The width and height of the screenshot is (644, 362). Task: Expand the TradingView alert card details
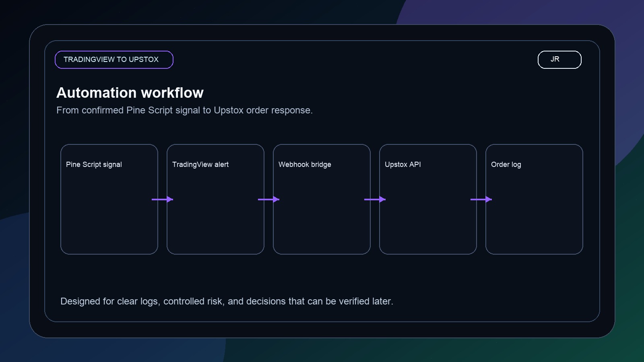[215, 199]
